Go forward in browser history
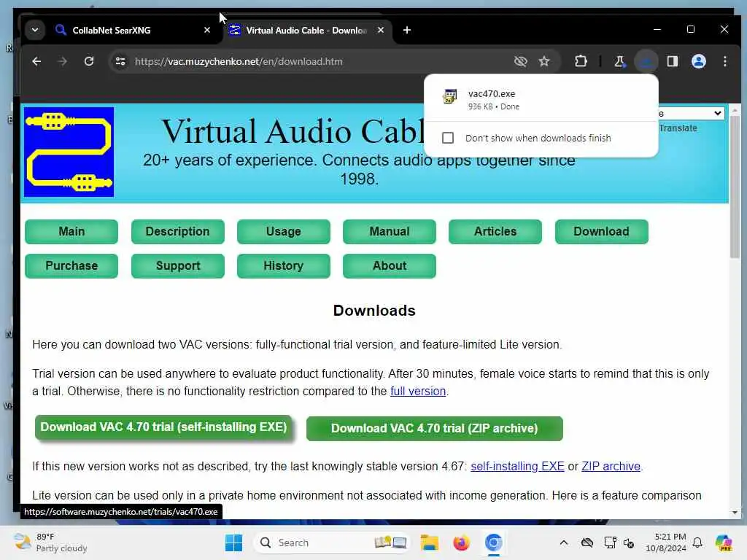This screenshot has width=747, height=560. (63, 61)
